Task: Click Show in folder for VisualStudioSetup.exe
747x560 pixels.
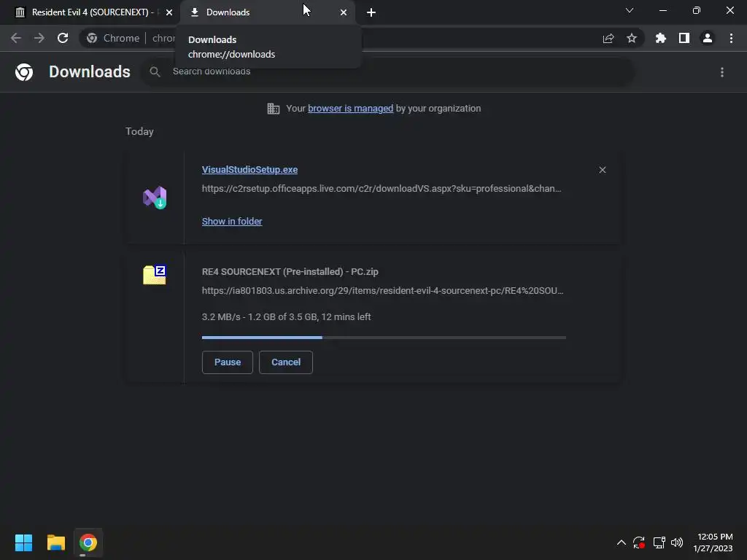Action: tap(232, 222)
